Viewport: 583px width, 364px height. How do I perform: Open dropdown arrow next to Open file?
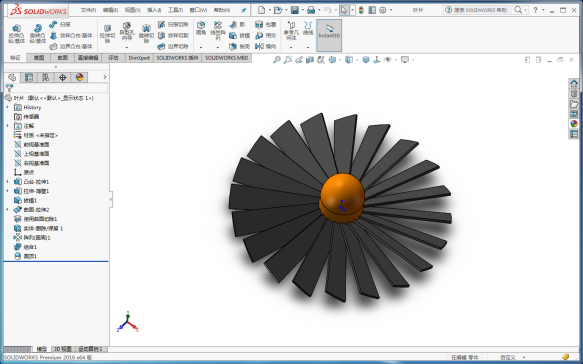pos(286,10)
